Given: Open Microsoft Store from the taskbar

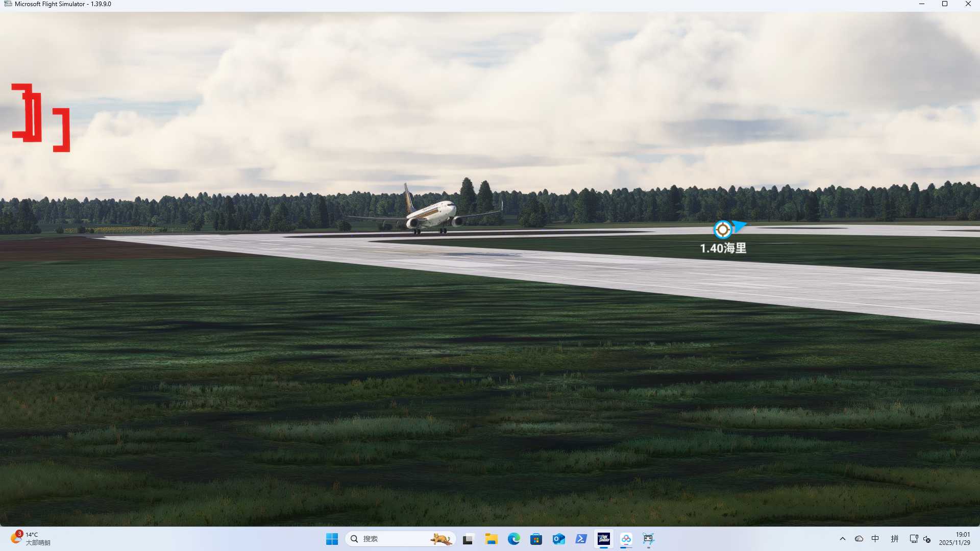Looking at the screenshot, I should coord(536,539).
